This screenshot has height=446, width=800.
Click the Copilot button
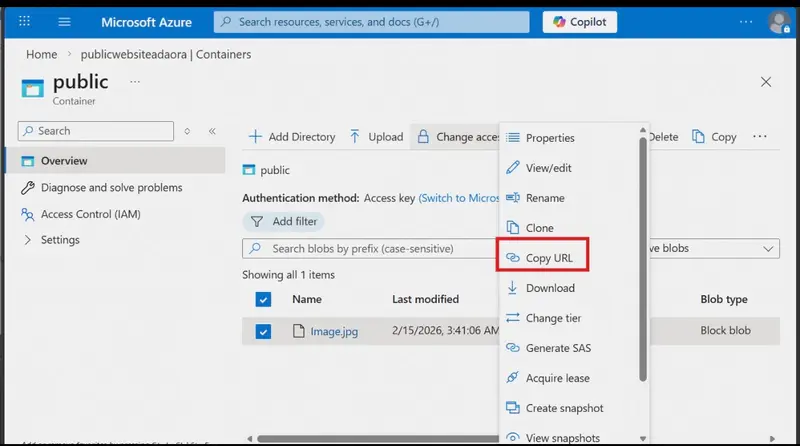(x=580, y=22)
